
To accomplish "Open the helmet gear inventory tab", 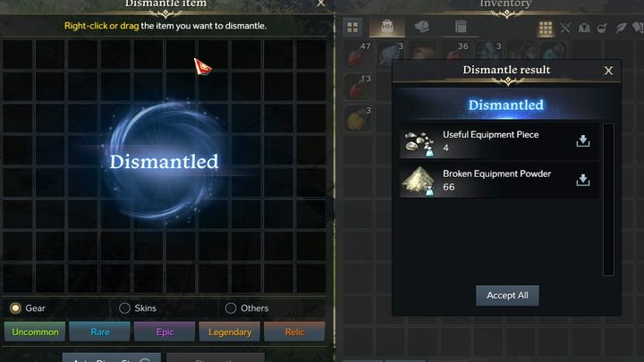I will [422, 27].
